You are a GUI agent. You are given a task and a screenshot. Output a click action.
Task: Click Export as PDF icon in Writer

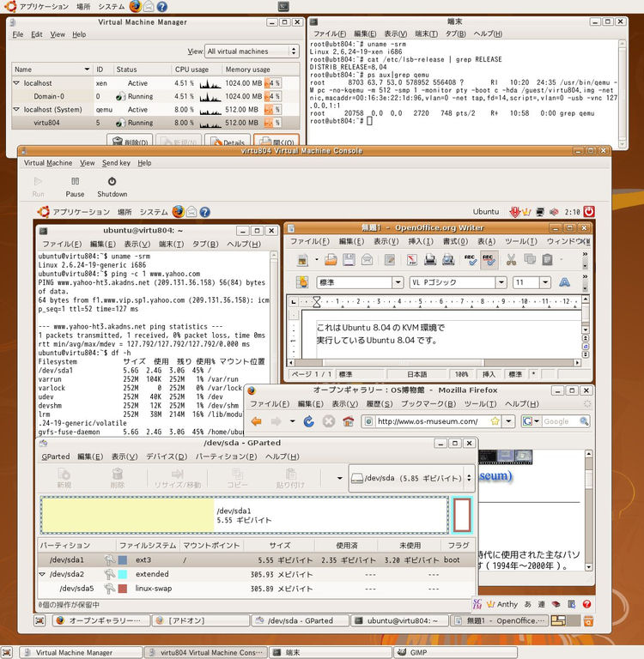pyautogui.click(x=412, y=260)
